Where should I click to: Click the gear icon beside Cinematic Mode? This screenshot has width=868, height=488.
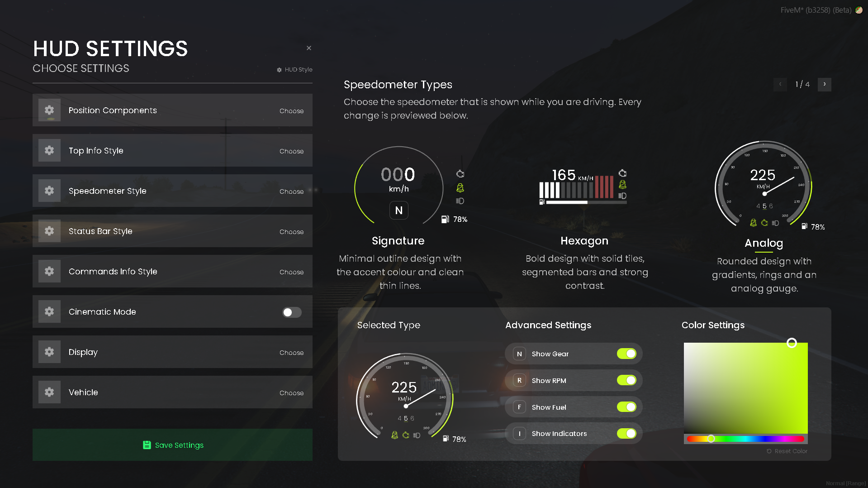click(x=49, y=311)
